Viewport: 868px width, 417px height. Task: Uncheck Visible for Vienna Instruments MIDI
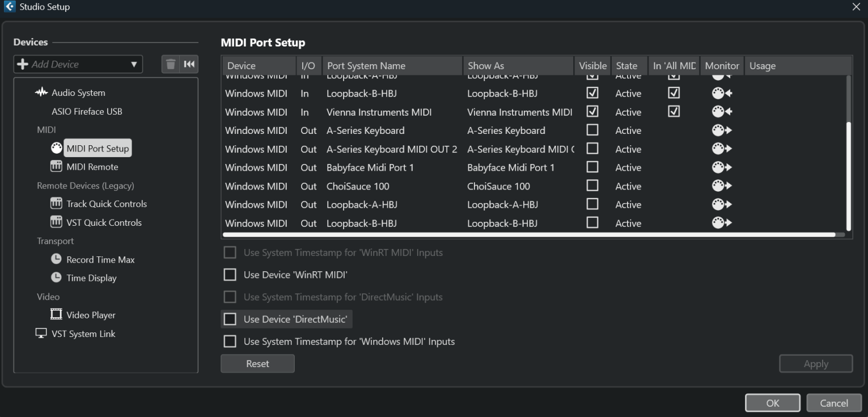tap(592, 111)
